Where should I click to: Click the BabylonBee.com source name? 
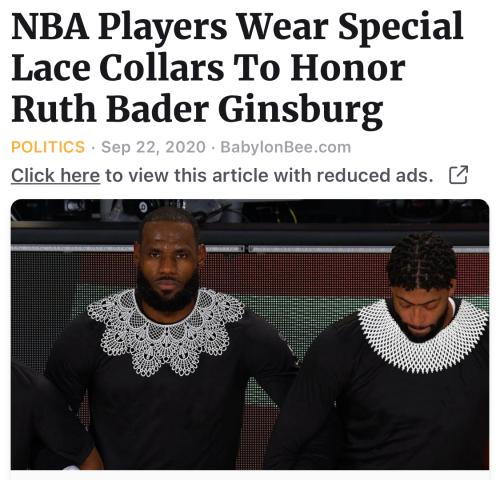286,147
